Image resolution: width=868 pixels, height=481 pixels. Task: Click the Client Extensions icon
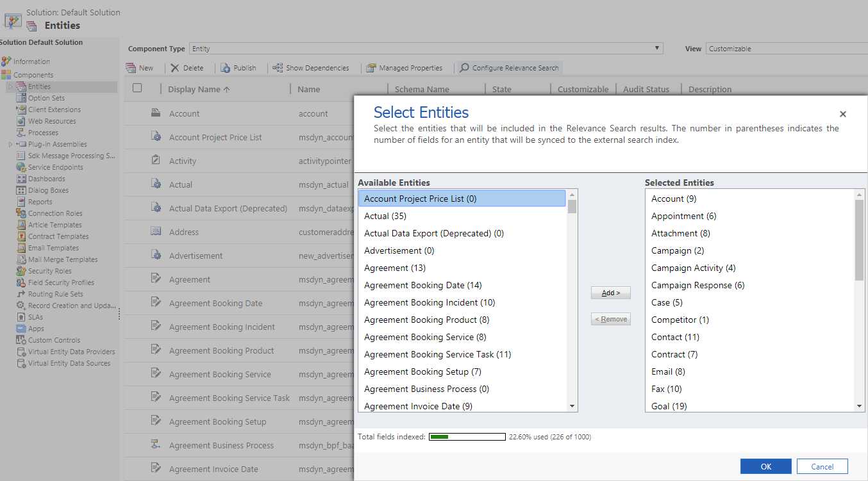[x=21, y=110]
